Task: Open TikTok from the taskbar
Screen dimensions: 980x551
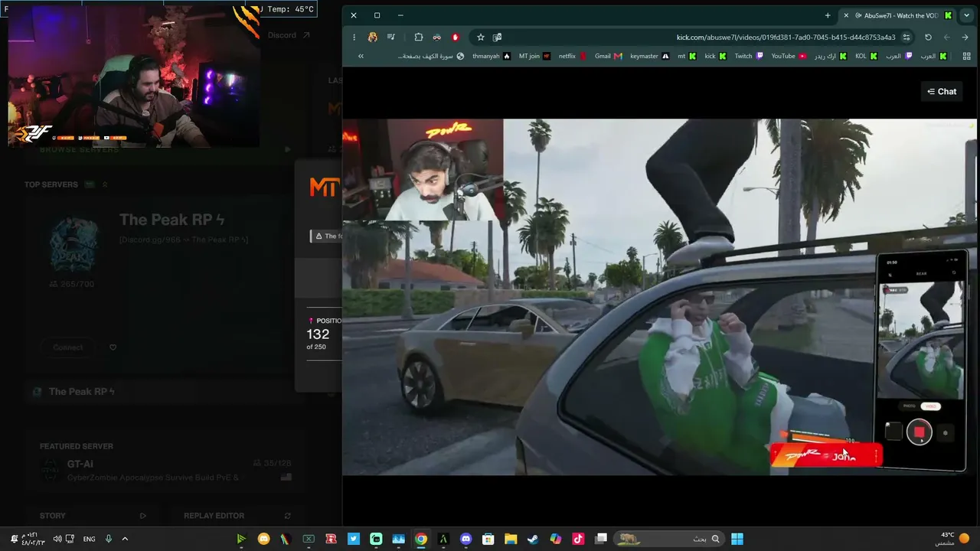Action: coord(578,539)
